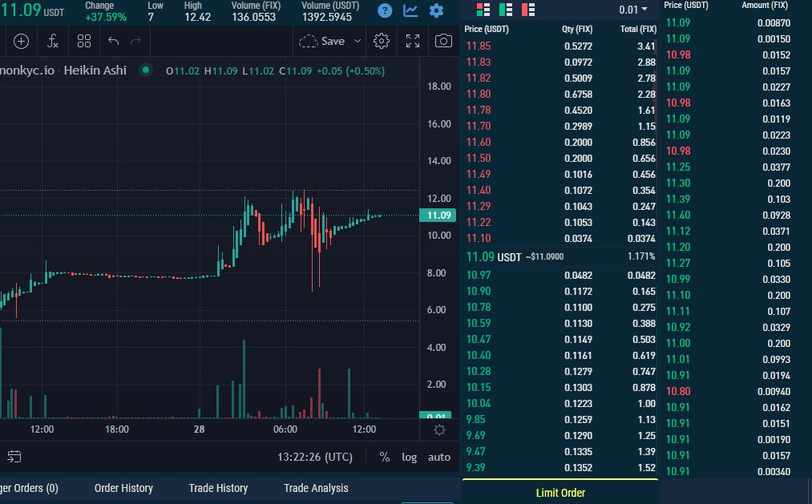Open the Trade Analysis tab
812x504 pixels.
tap(316, 488)
